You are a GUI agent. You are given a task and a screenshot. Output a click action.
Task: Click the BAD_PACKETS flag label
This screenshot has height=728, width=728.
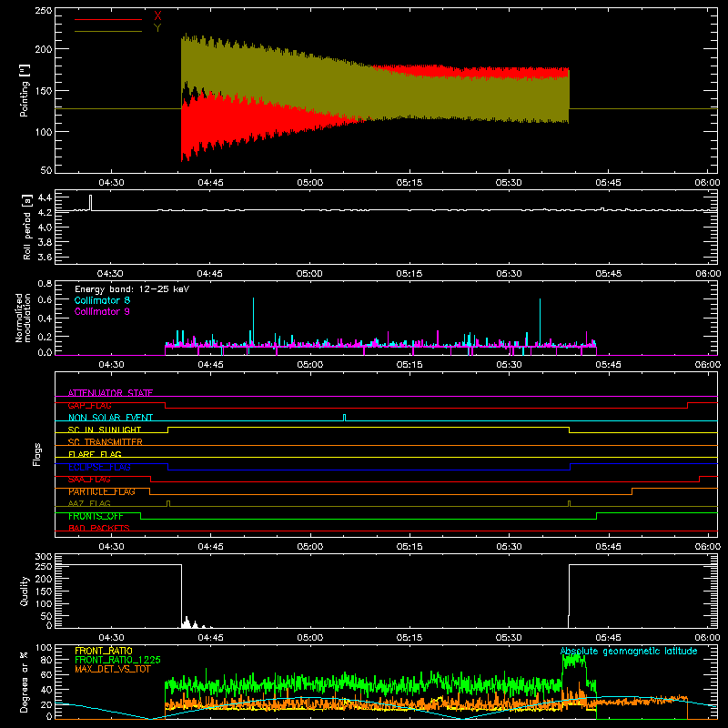(99, 528)
